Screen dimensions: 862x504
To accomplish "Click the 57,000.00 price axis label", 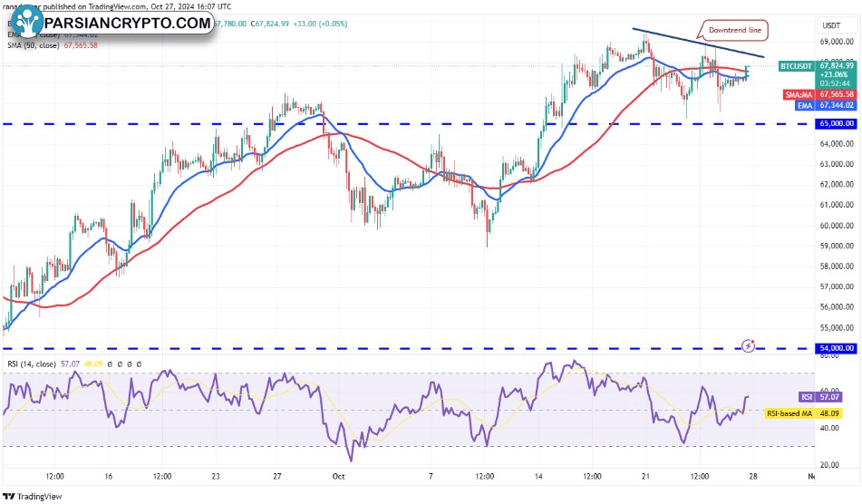I will click(837, 287).
